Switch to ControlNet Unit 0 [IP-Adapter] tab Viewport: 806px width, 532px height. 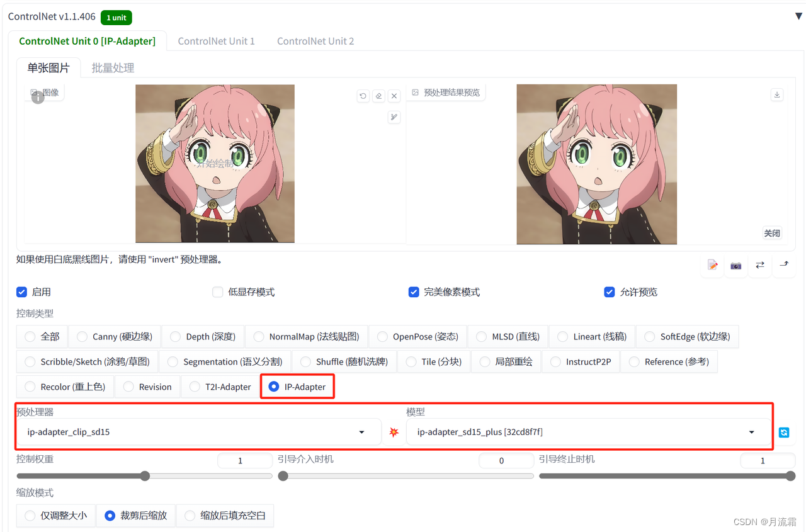tap(87, 41)
